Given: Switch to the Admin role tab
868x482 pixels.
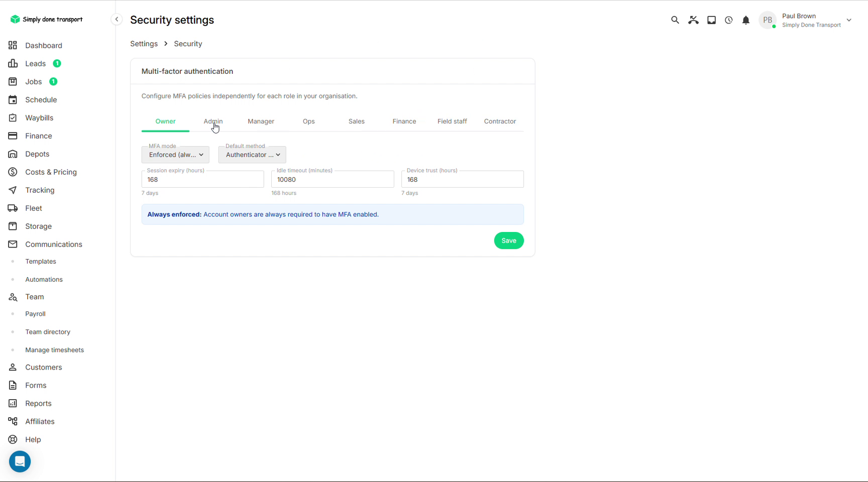Looking at the screenshot, I should 213,122.
